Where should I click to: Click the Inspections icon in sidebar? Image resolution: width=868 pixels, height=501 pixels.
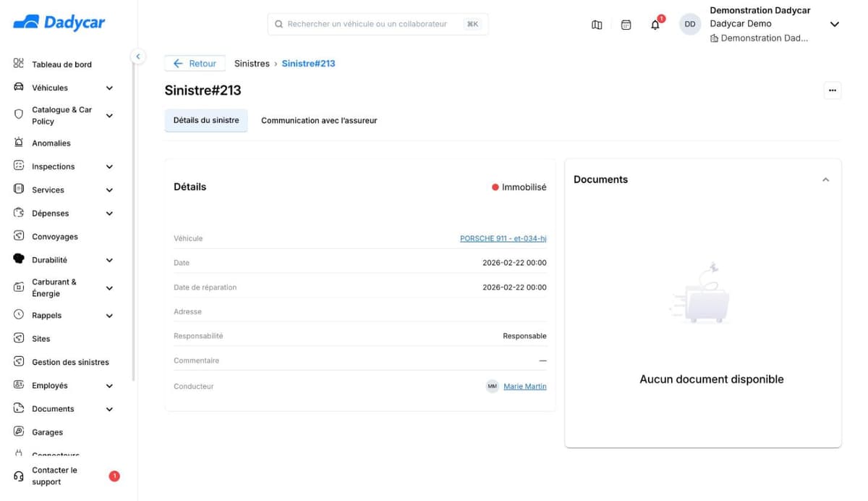pos(19,166)
